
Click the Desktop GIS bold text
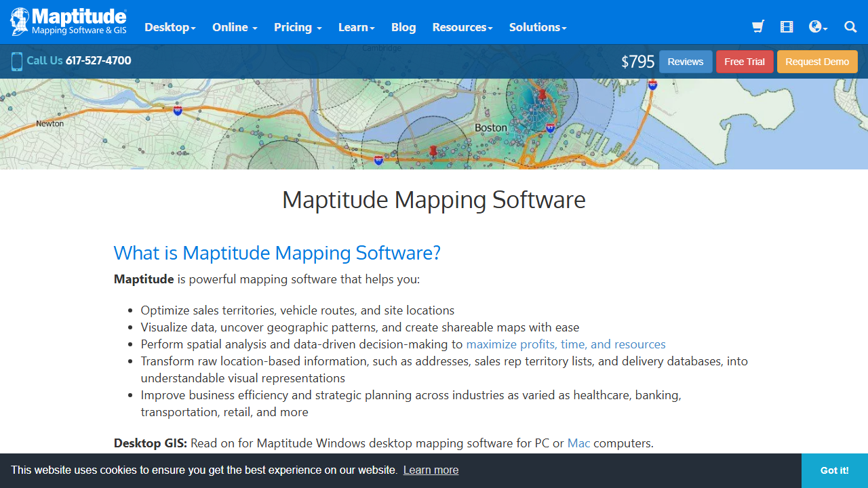[x=151, y=443]
